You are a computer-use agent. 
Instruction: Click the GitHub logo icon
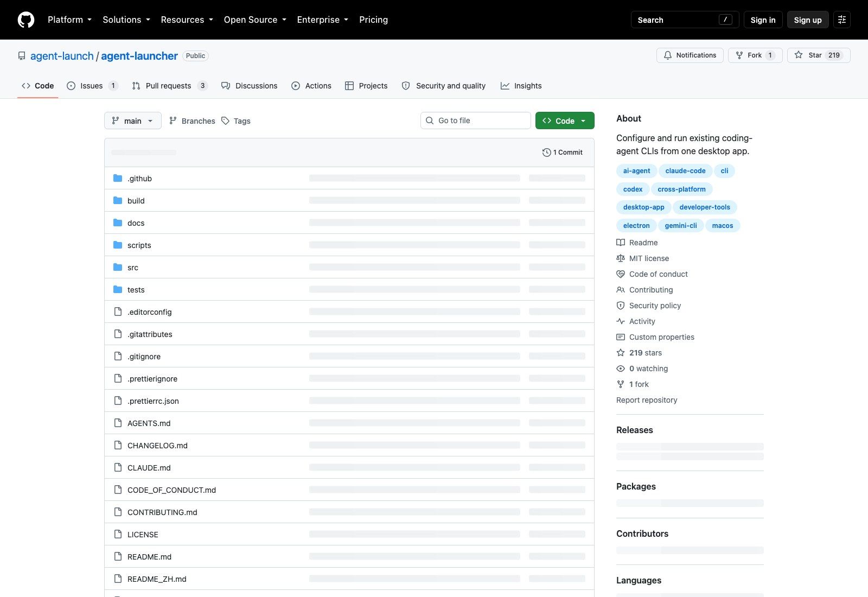(x=26, y=20)
